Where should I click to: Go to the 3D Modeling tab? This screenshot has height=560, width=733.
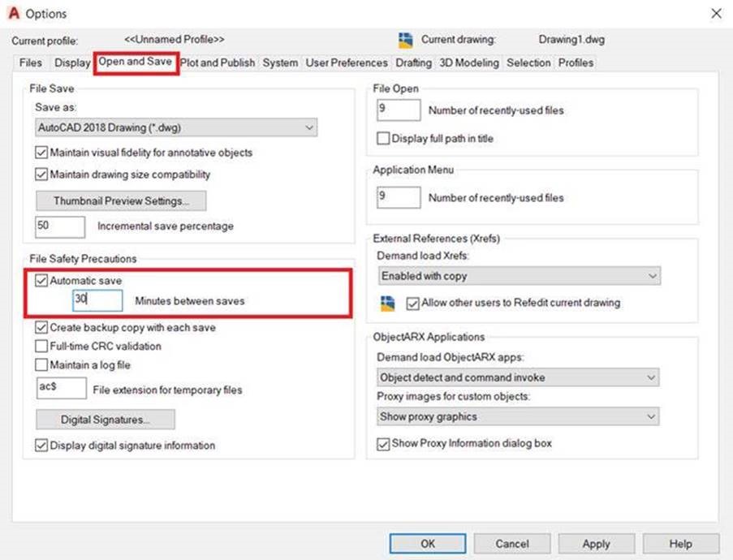[468, 63]
